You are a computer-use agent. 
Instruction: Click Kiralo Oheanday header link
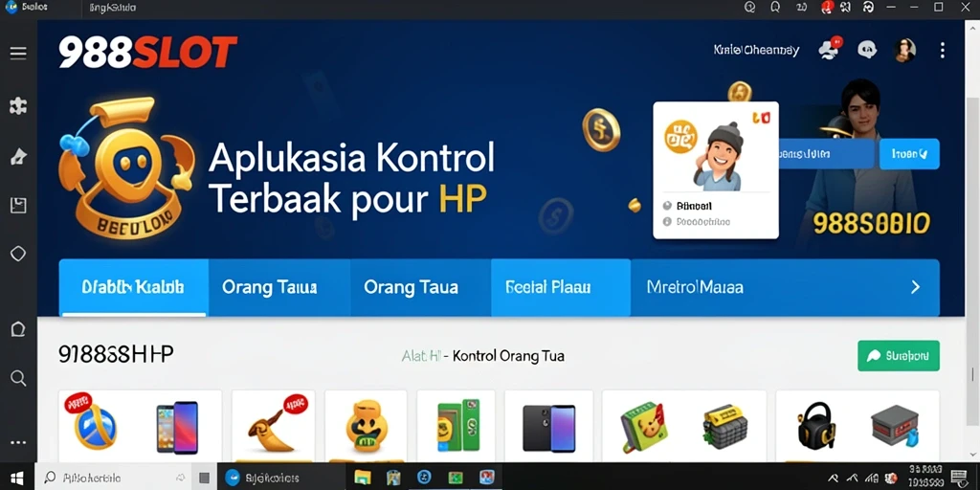(x=756, y=50)
